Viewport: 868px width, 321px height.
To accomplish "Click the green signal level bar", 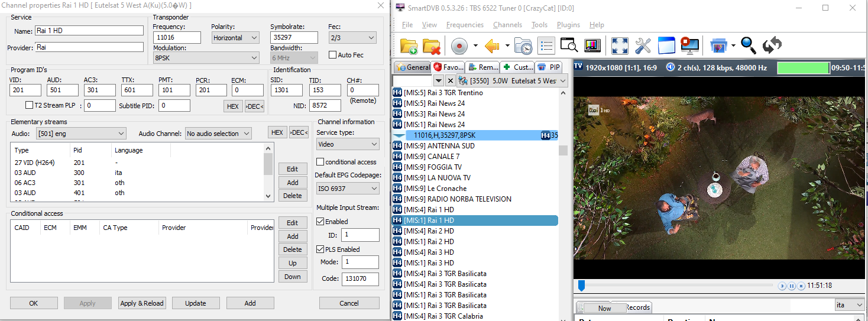I will [804, 67].
